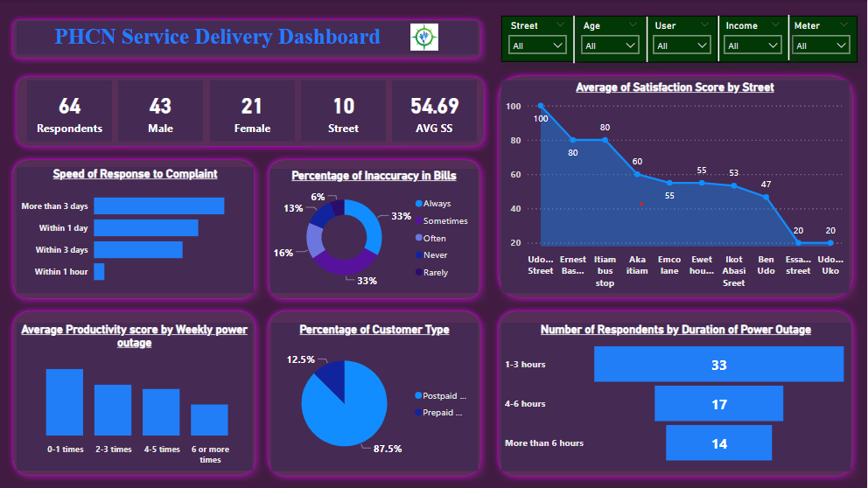Click the 0-1 times productivity column
Screen dimensions: 868x488
pyautogui.click(x=65, y=402)
